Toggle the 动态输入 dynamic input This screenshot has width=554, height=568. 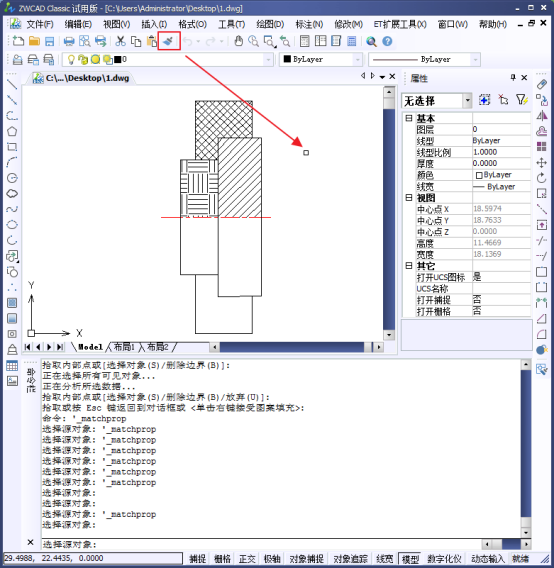(488, 559)
